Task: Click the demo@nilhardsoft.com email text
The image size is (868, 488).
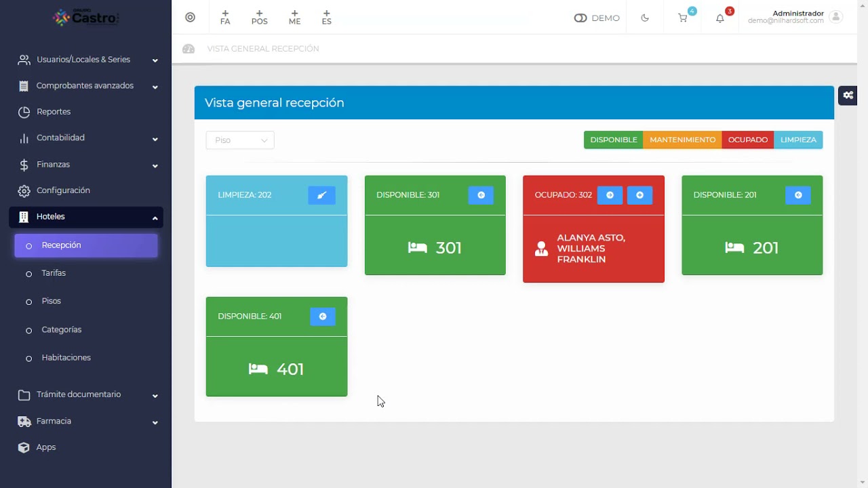Action: coord(786,21)
